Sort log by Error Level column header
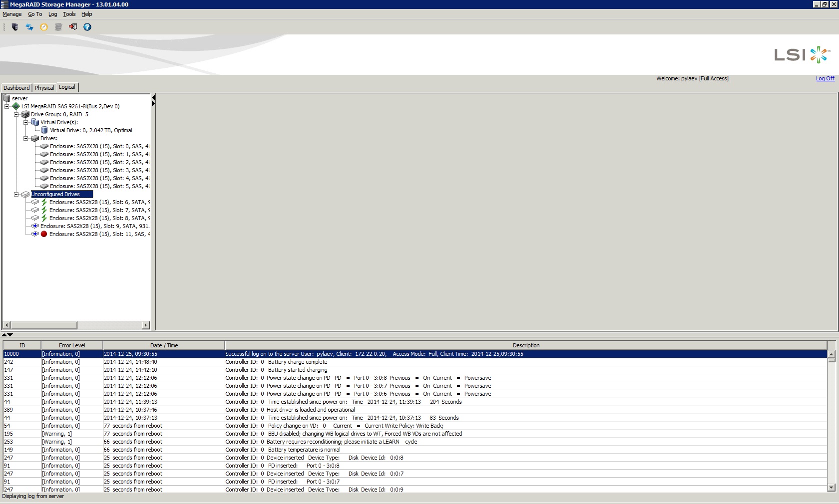The image size is (839, 504). point(72,345)
